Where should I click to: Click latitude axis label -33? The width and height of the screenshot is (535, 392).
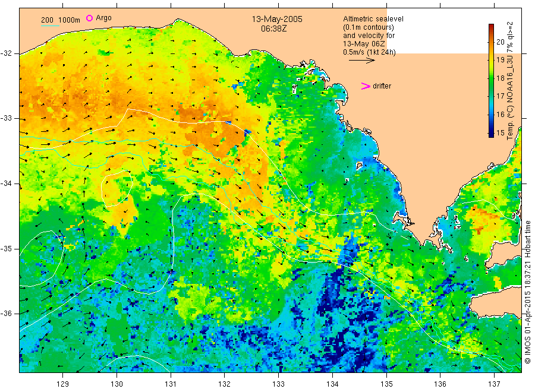(6, 118)
